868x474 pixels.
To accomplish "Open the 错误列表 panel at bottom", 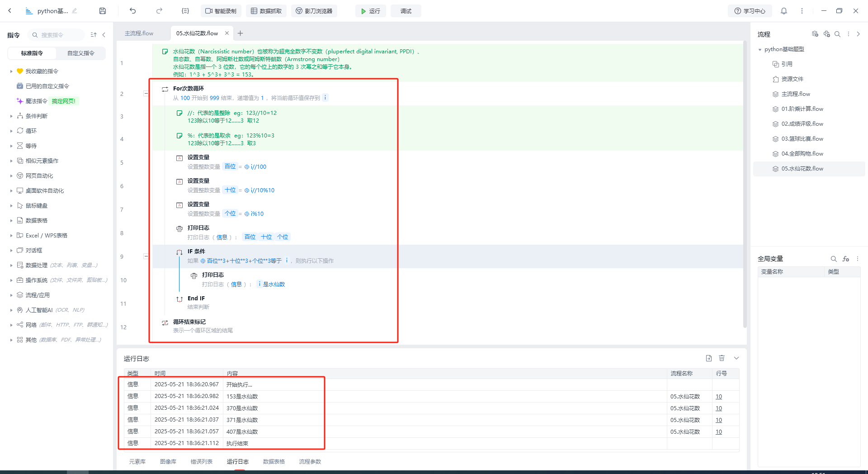I will (x=202, y=461).
